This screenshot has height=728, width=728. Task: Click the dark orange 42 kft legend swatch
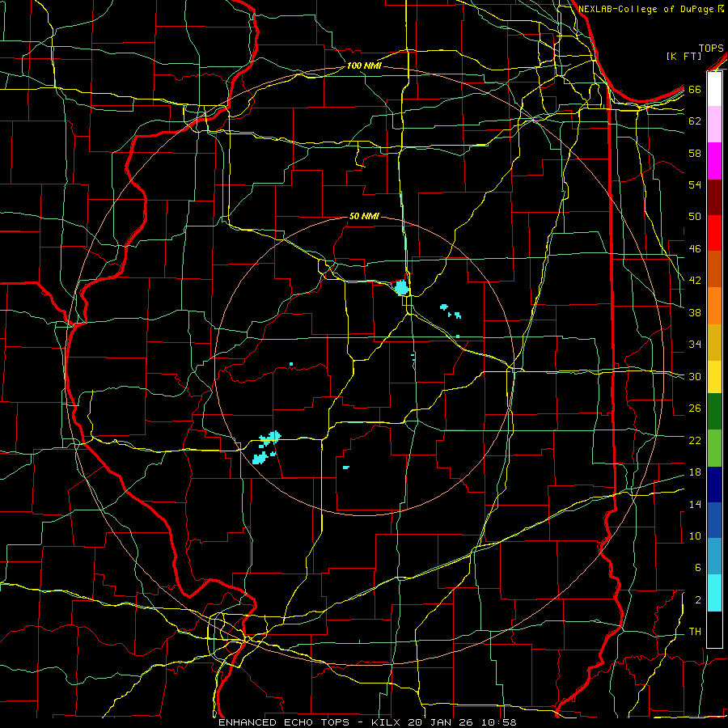714,269
